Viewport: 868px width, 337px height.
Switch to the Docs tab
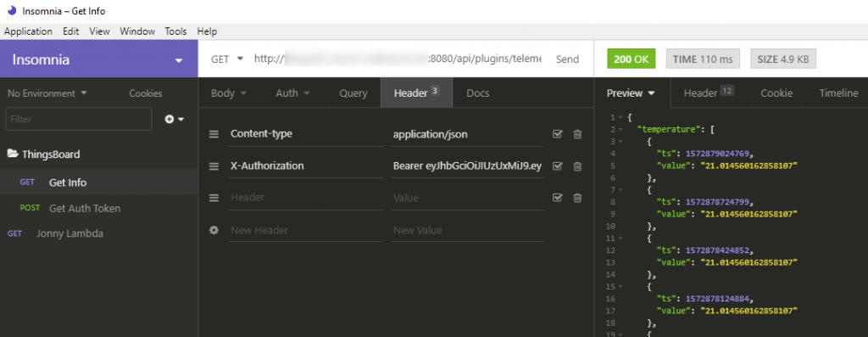tap(478, 93)
